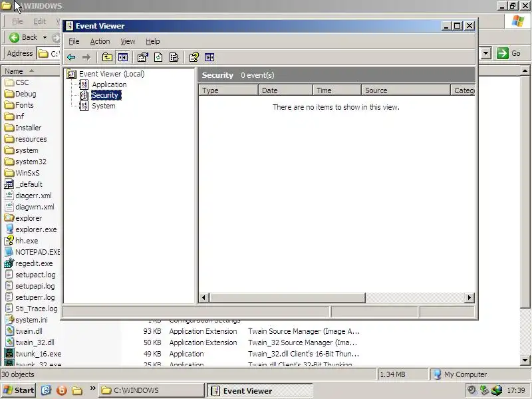Open the View menu in Event Viewer

[128, 41]
